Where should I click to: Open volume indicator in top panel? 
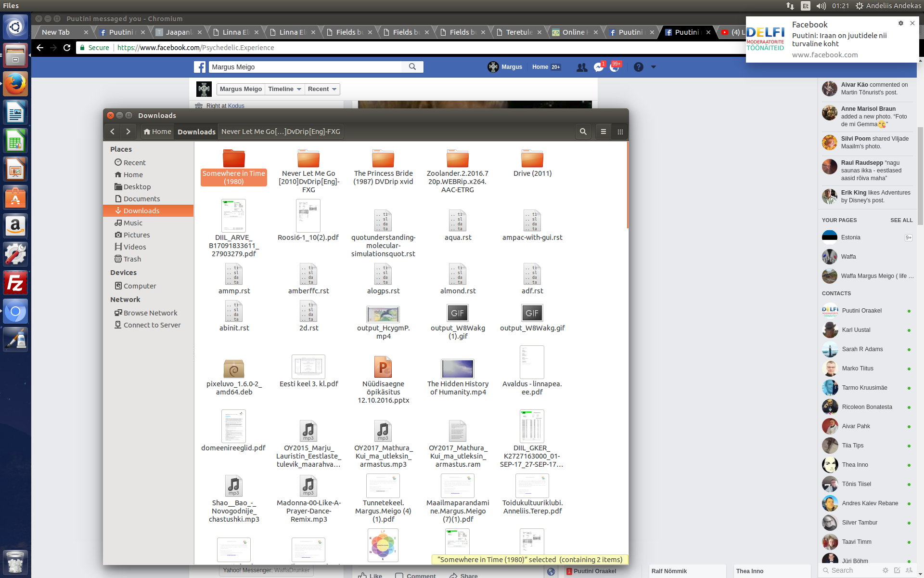(x=821, y=6)
